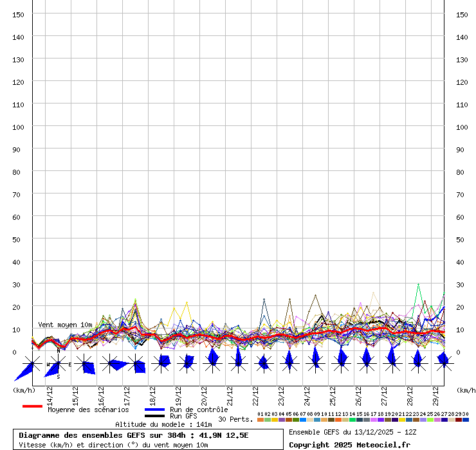Click the '24/12' date label on x-axis
476x450 pixels.
click(307, 393)
